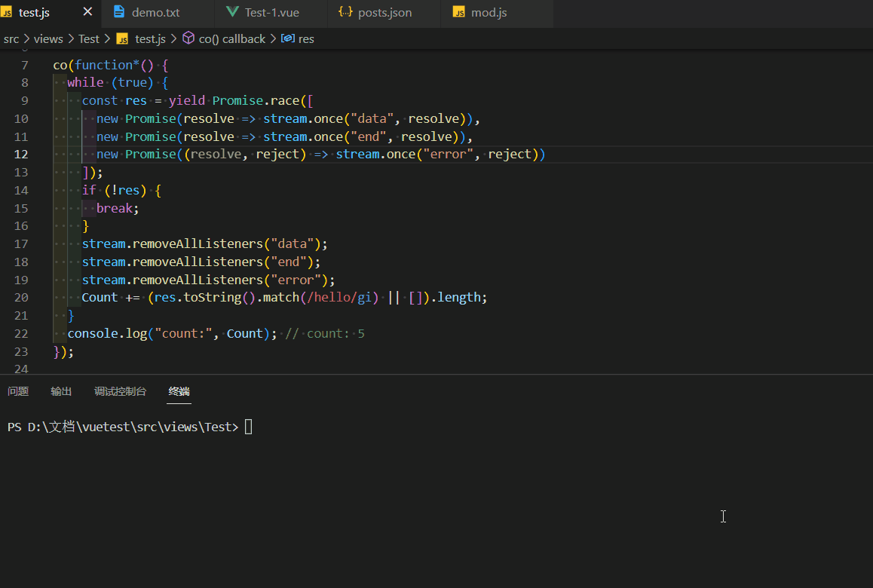Image resolution: width=873 pixels, height=588 pixels.
Task: Open the Test-1.vue tab
Action: tap(271, 12)
